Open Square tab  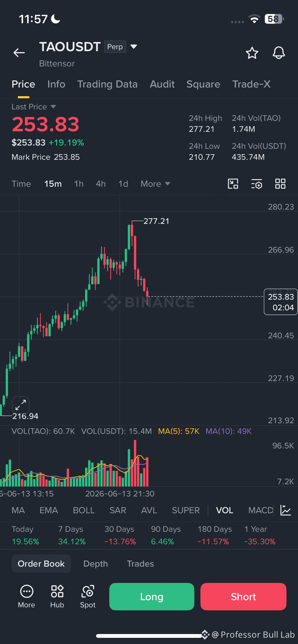pos(203,84)
